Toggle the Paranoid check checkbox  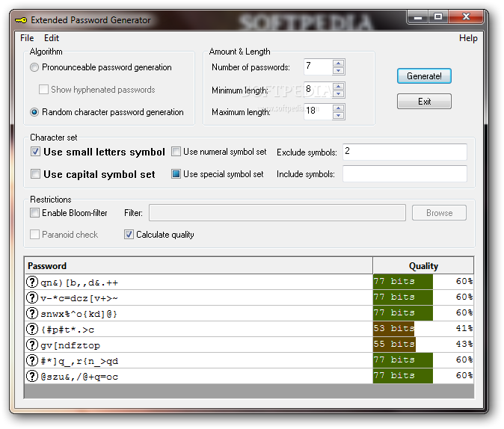tap(34, 234)
